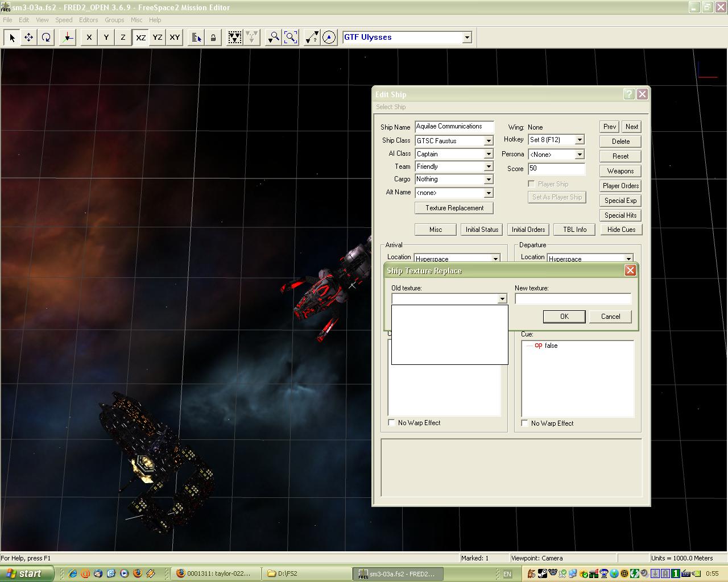Click the Orbit Selected Object icon
The width and height of the screenshot is (728, 582).
point(329,38)
